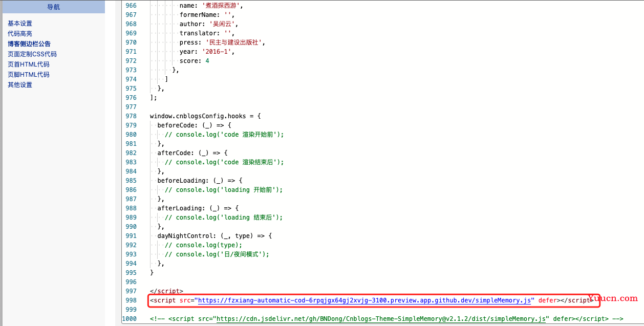The image size is (644, 326).
Task: Click the closing </script> tag on line 997
Action: point(166,291)
